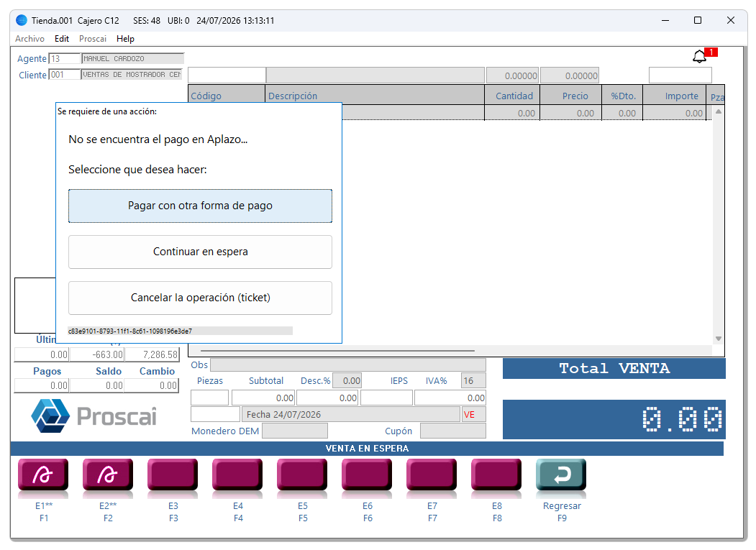Open the Archivo menu
Screen dimensions: 756x550
pyautogui.click(x=30, y=39)
